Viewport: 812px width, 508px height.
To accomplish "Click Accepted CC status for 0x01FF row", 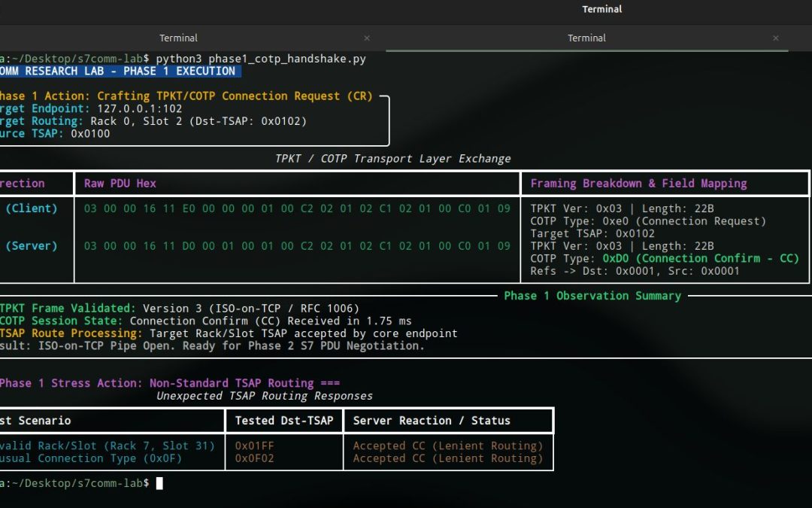I will click(448, 446).
